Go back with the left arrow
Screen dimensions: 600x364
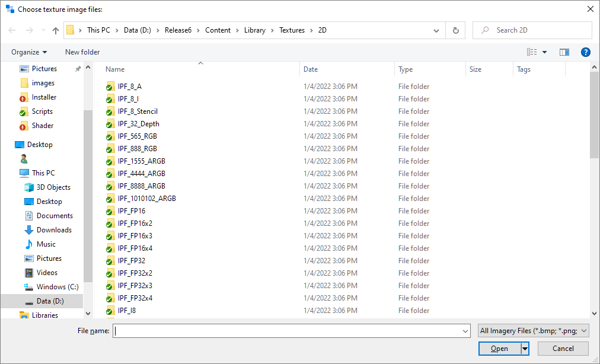12,30
